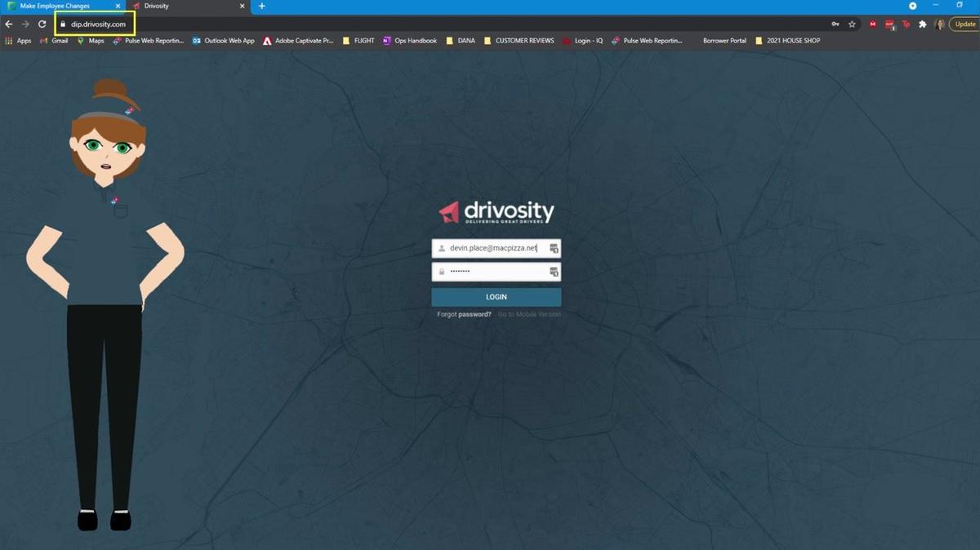Open the DANA bookmark folder
The image size is (980, 550).
pyautogui.click(x=461, y=41)
